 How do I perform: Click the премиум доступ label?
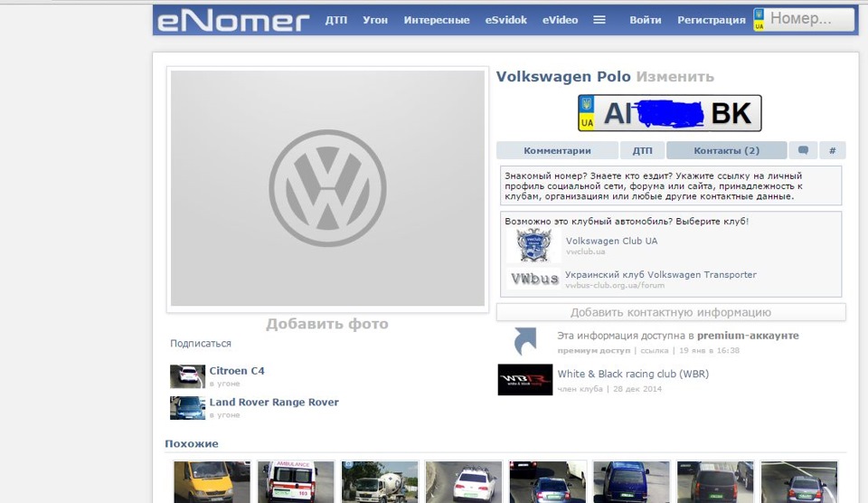pyautogui.click(x=593, y=350)
